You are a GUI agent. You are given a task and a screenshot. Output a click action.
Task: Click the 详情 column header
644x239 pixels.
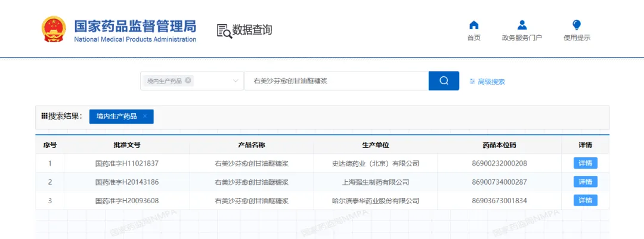[x=586, y=145]
